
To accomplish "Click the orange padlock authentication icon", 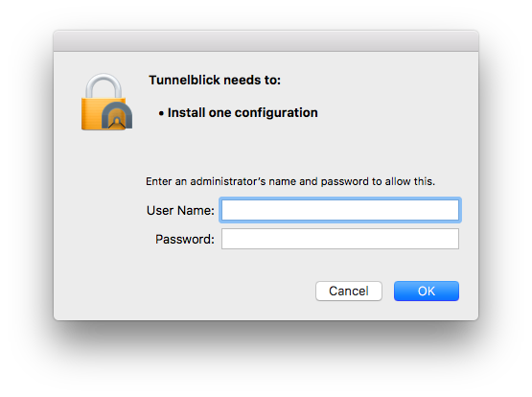I will click(x=106, y=102).
